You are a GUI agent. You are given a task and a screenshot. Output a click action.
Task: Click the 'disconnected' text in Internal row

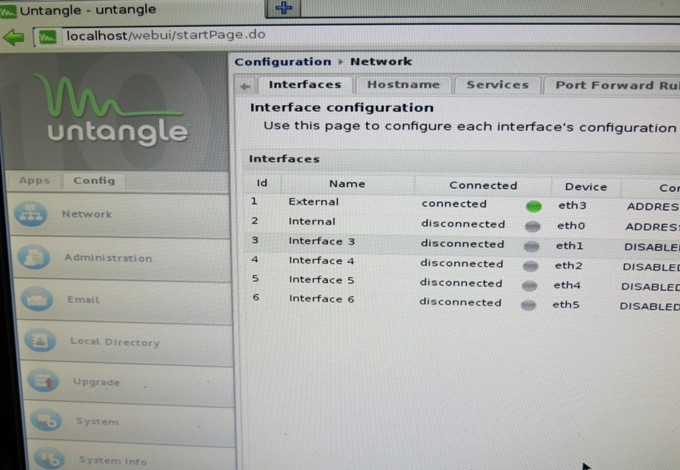(x=463, y=224)
